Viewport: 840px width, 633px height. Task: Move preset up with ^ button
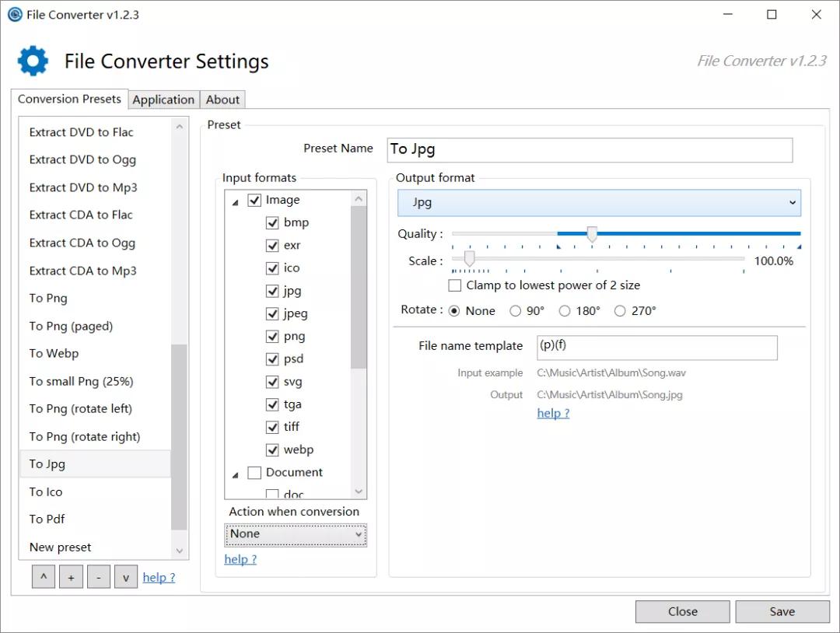click(44, 578)
